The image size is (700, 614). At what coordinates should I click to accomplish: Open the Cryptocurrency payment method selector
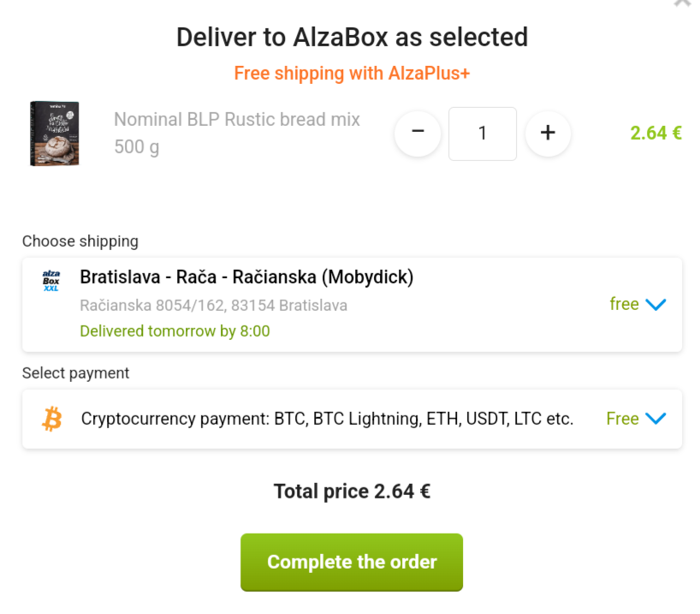point(352,419)
